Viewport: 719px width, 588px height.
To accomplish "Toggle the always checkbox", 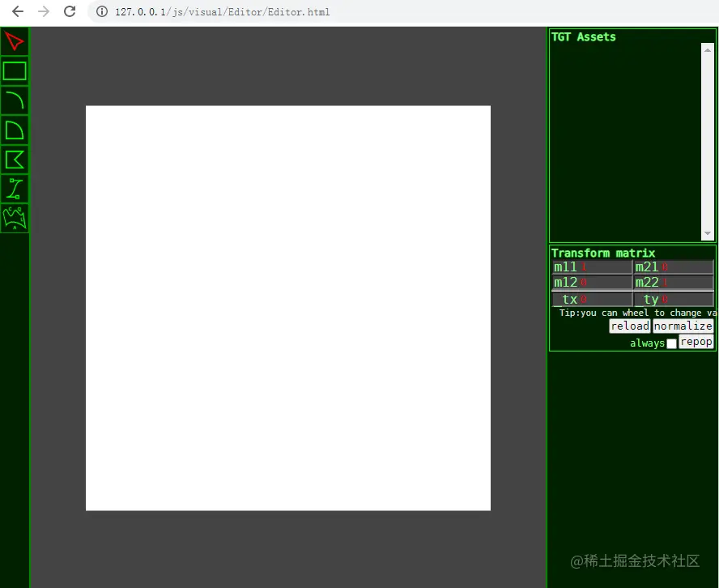I will (671, 343).
